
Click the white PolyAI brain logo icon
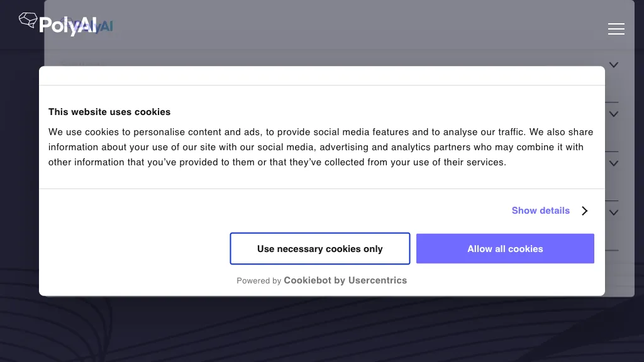click(x=28, y=21)
